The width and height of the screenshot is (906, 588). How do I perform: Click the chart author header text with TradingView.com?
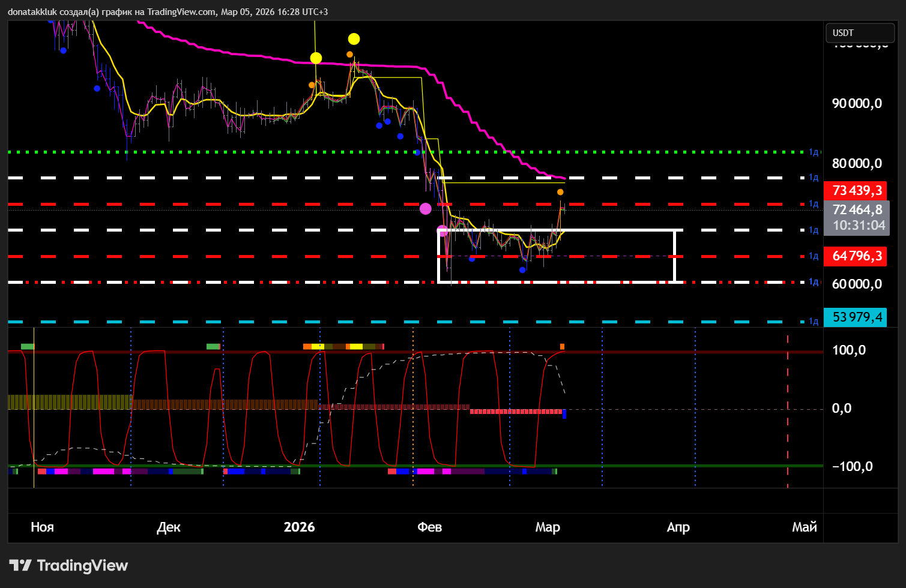point(168,11)
